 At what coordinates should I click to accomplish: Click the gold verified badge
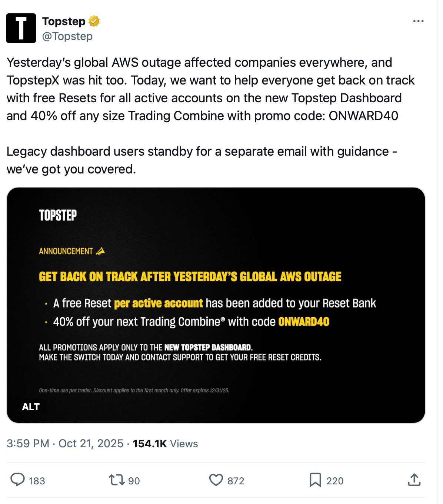coord(94,21)
